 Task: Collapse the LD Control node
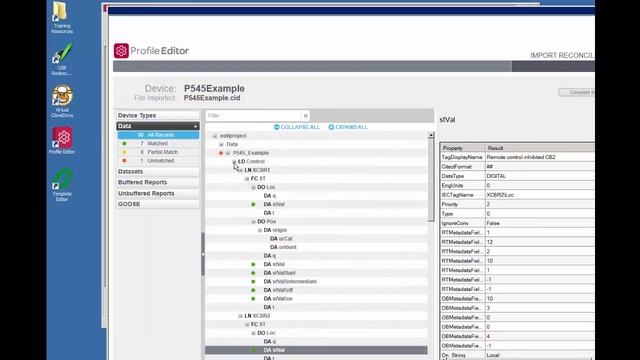(234, 162)
